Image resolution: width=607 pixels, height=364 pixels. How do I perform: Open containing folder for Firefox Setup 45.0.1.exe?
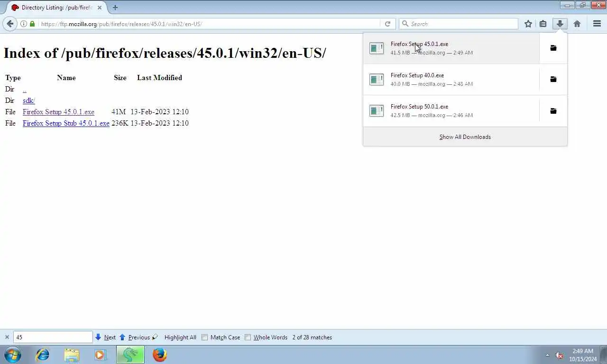click(553, 48)
